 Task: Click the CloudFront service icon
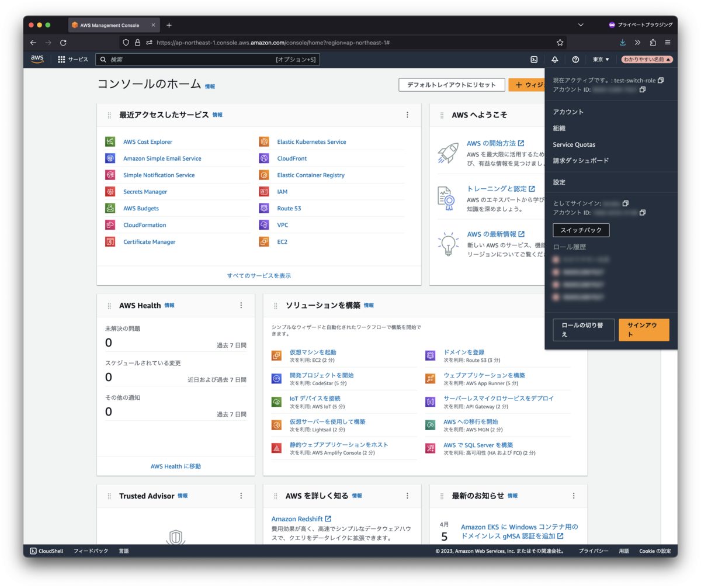pos(264,158)
